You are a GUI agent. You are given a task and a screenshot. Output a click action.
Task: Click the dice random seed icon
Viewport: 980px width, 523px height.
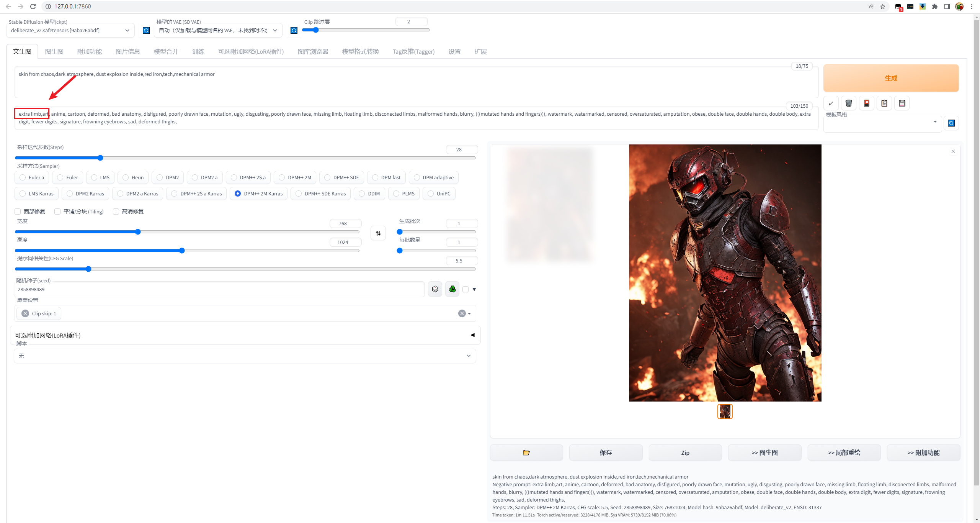[435, 289]
